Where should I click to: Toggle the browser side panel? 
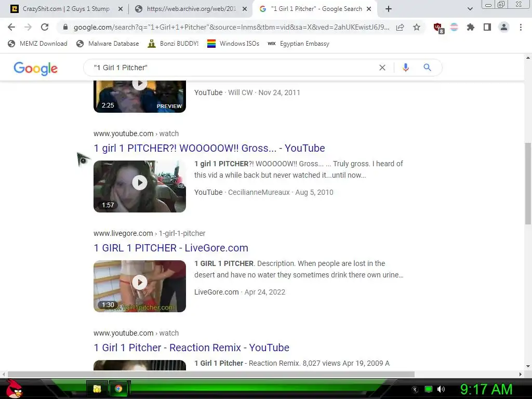pos(487,27)
